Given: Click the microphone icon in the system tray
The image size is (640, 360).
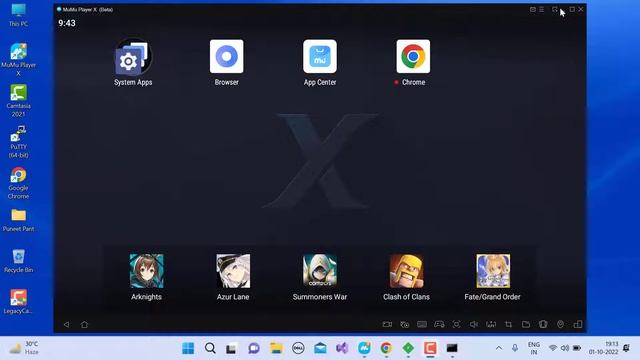Looking at the screenshot, I should [515, 348].
